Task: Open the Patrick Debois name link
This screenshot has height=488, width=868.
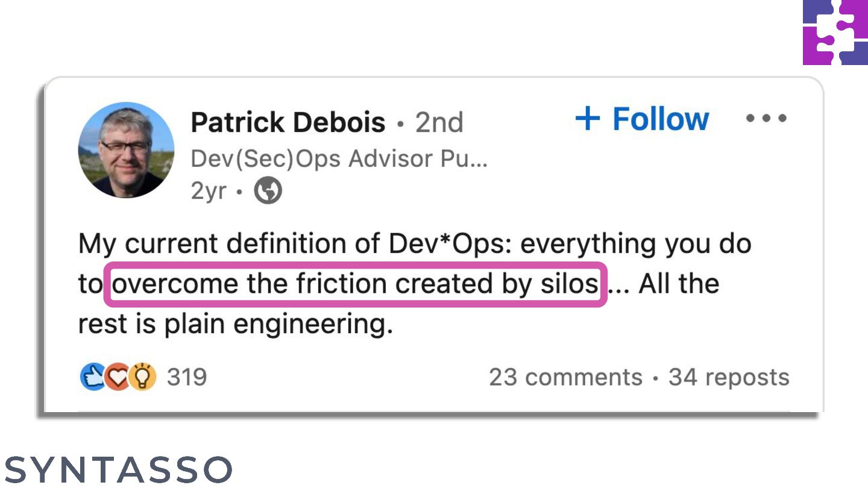Action: (x=288, y=122)
